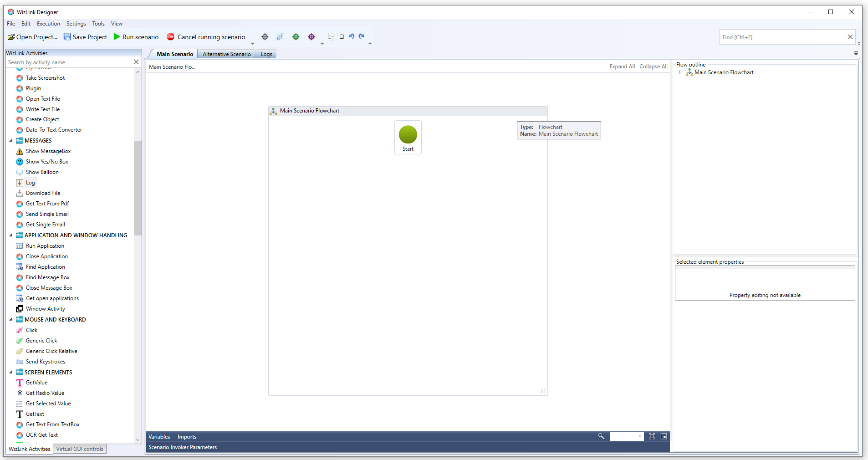This screenshot has height=460, width=868.
Task: Open the Variables panel
Action: [159, 437]
